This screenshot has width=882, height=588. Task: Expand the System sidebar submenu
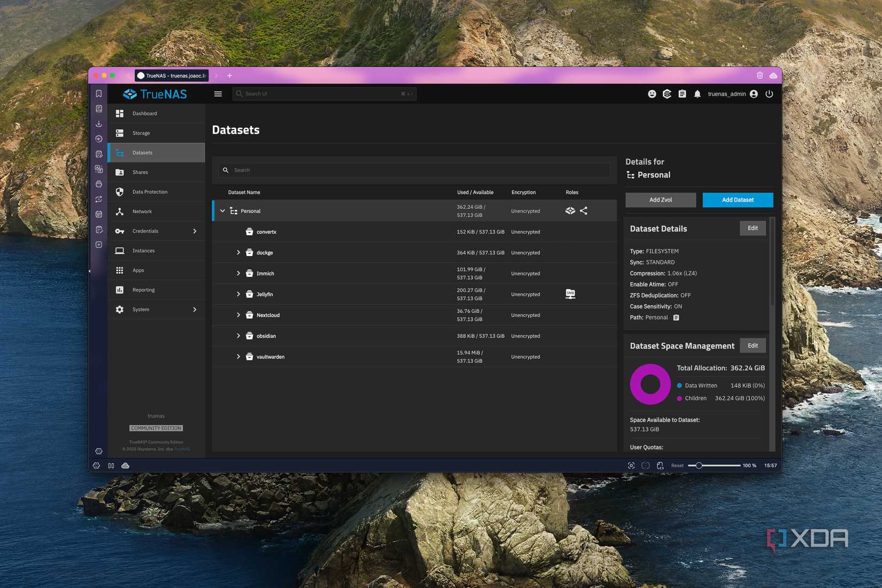tap(195, 310)
